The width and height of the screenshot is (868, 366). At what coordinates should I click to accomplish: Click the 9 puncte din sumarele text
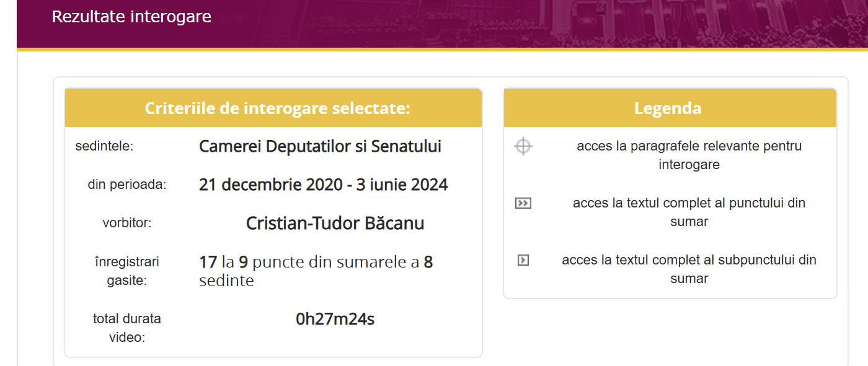point(322,262)
